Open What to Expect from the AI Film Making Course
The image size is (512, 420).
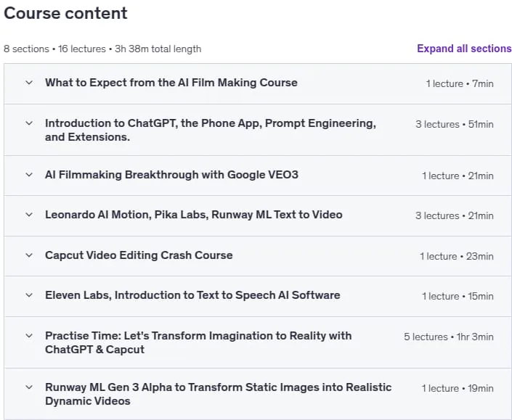(x=171, y=83)
